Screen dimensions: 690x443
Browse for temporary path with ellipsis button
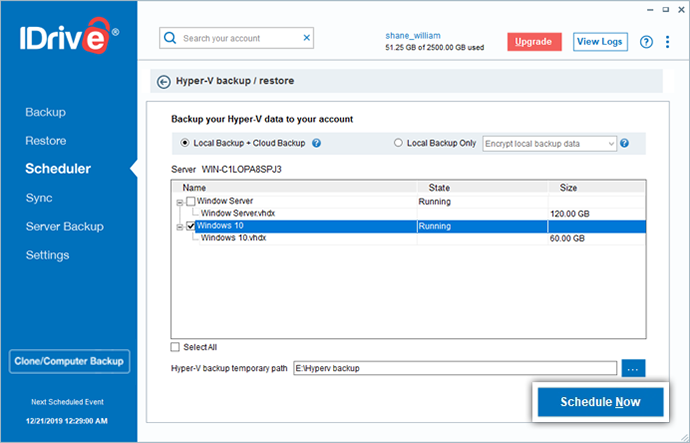point(633,369)
